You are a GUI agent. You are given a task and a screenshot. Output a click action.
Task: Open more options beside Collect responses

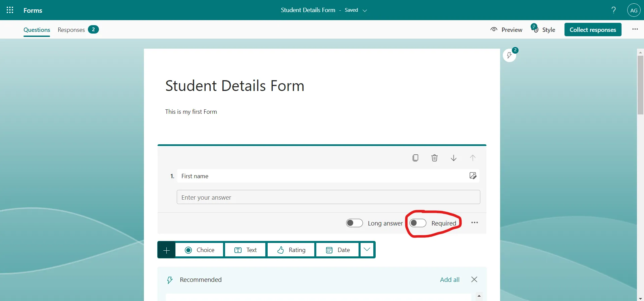(x=635, y=29)
